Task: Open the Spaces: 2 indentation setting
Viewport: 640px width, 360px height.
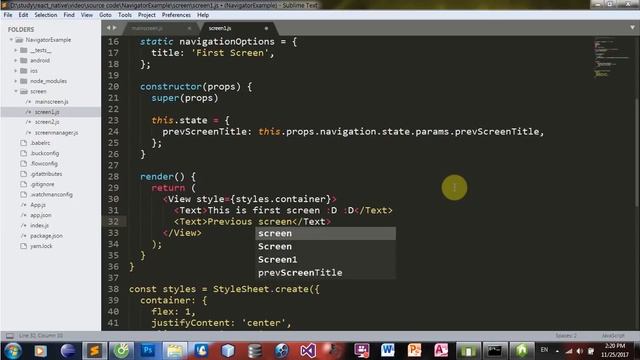Action: [x=566, y=336]
